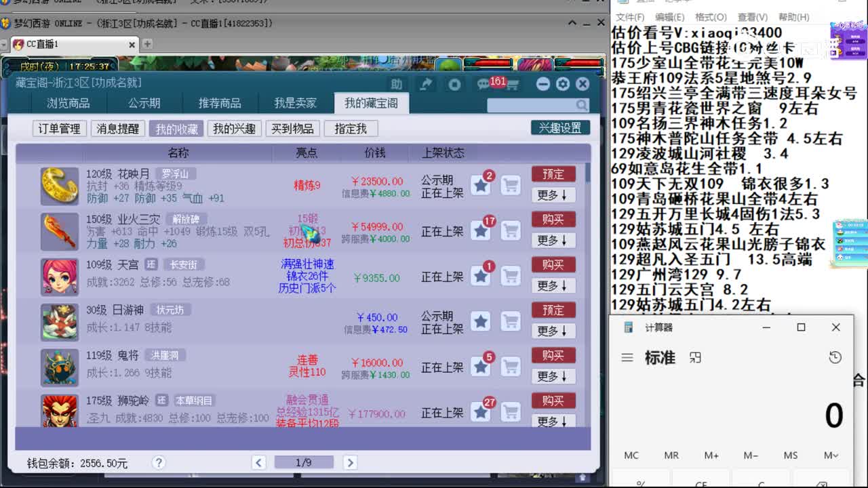Click the 鬼将 pet thumbnail
The image size is (868, 488).
coord(60,367)
